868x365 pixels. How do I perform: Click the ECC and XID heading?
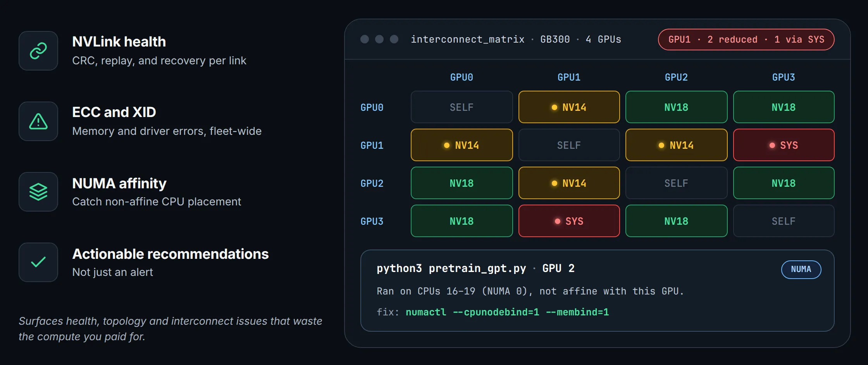pos(114,112)
